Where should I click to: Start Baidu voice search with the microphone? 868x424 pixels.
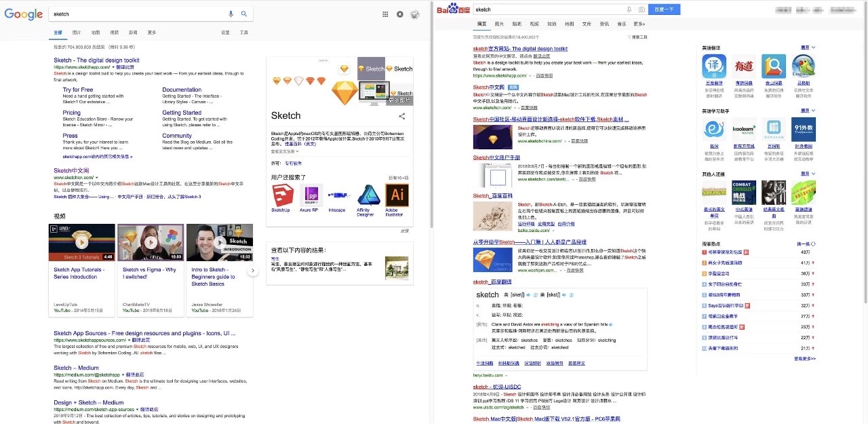pos(629,9)
